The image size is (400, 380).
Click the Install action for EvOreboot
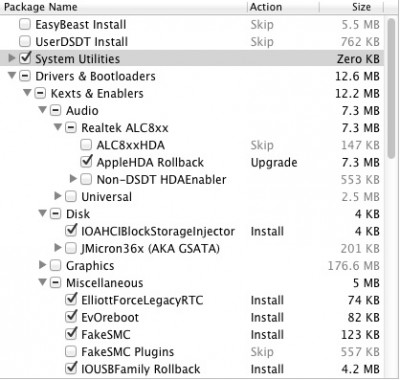click(x=267, y=317)
